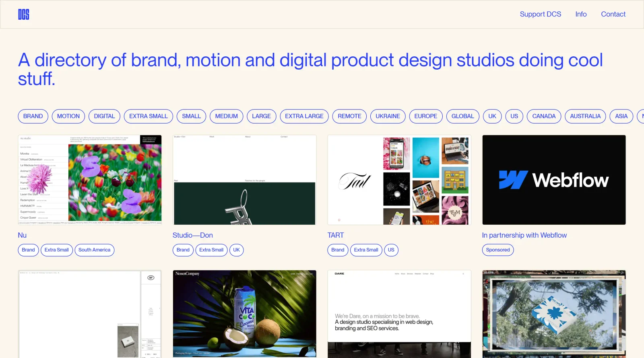
Task: Filter by the MOTION tag
Action: tap(68, 116)
